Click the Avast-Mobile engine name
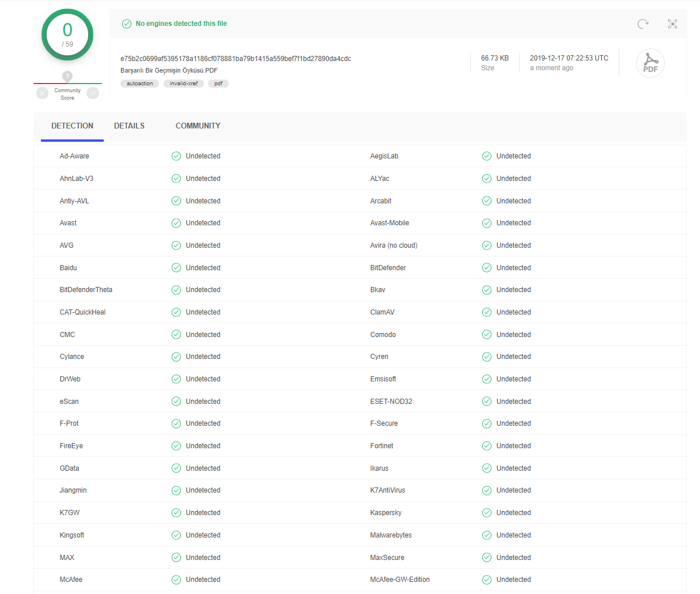Screen dimensions: 700x594 click(x=389, y=223)
